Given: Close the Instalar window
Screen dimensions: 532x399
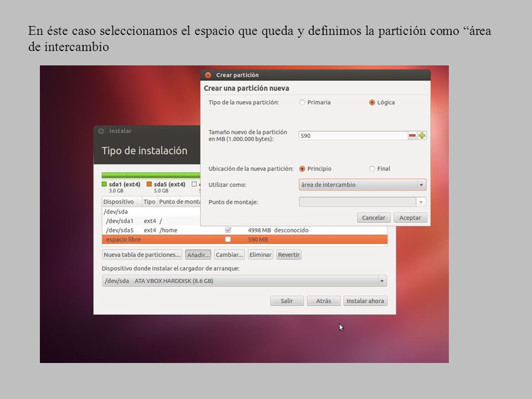Looking at the screenshot, I should tap(101, 131).
